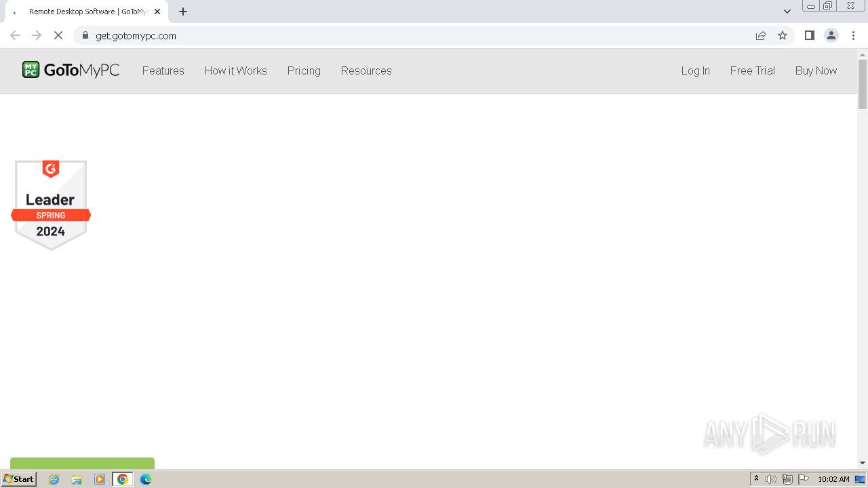Stop loading the page

(x=58, y=35)
